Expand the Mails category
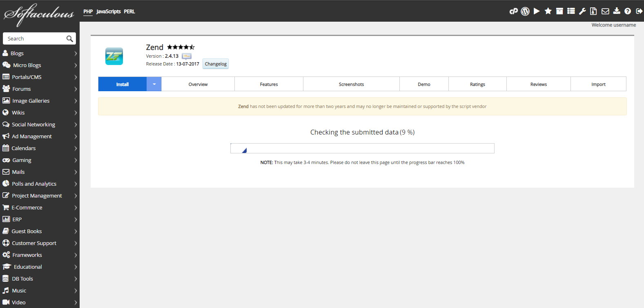This screenshot has height=308, width=644. click(40, 172)
